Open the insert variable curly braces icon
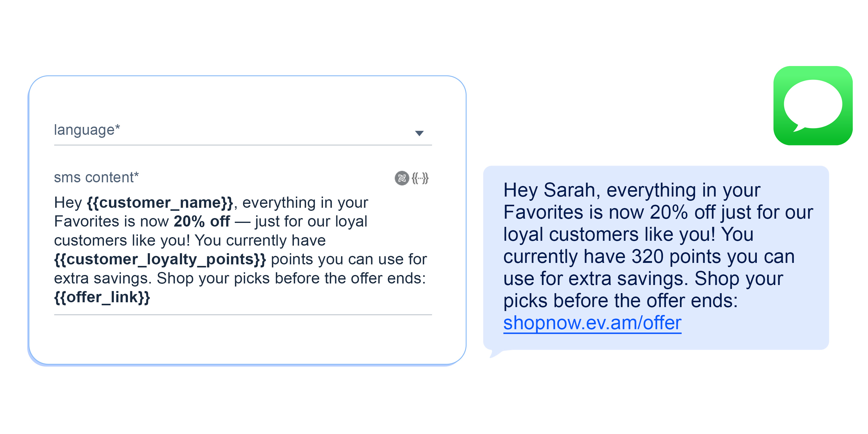 pyautogui.click(x=420, y=178)
